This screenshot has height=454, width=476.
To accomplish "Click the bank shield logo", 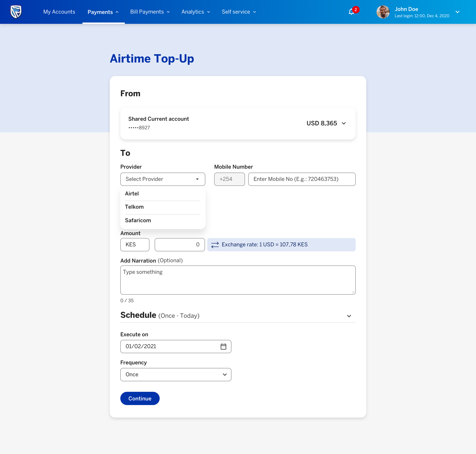I will pyautogui.click(x=16, y=12).
